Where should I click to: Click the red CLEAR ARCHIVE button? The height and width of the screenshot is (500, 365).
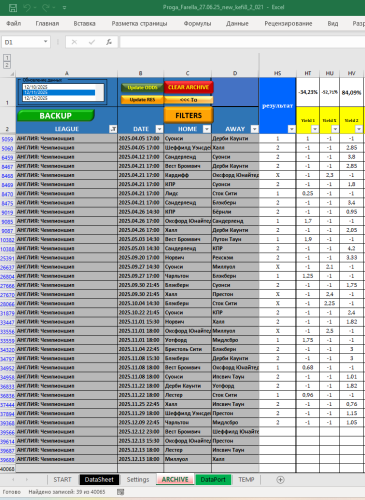click(188, 87)
